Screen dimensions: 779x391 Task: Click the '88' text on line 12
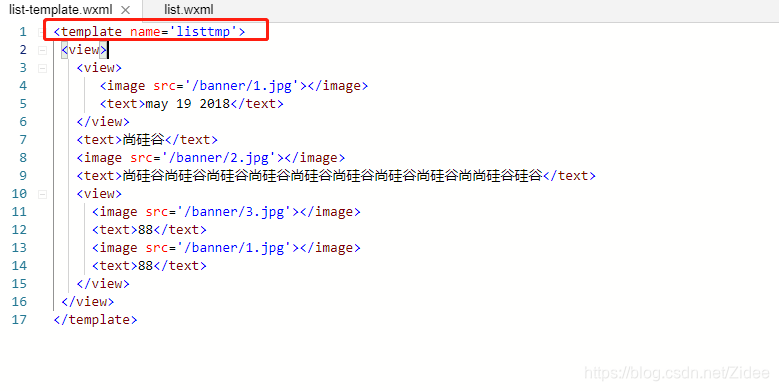tap(146, 230)
